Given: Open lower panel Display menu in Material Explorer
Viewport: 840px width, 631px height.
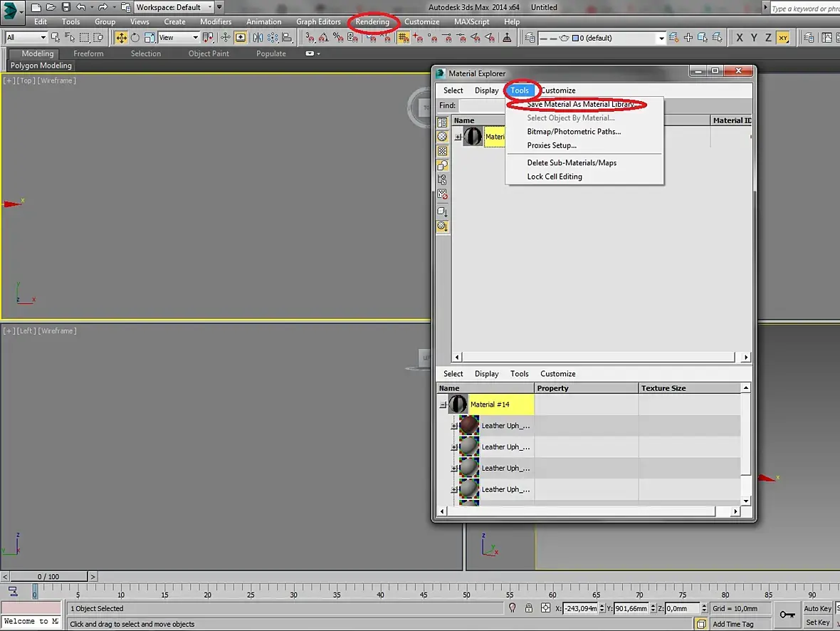Looking at the screenshot, I should pos(486,374).
